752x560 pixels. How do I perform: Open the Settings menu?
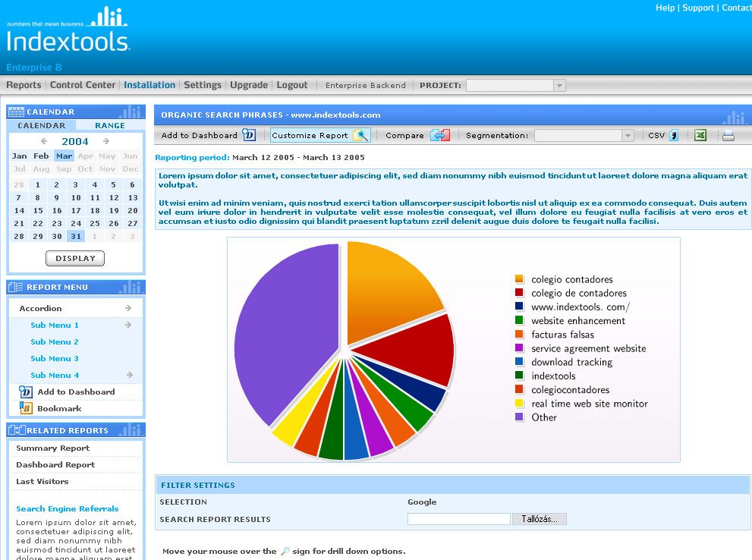[x=203, y=85]
